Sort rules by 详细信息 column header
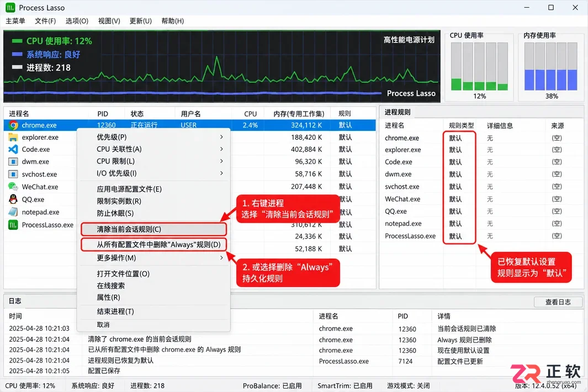 click(x=500, y=126)
